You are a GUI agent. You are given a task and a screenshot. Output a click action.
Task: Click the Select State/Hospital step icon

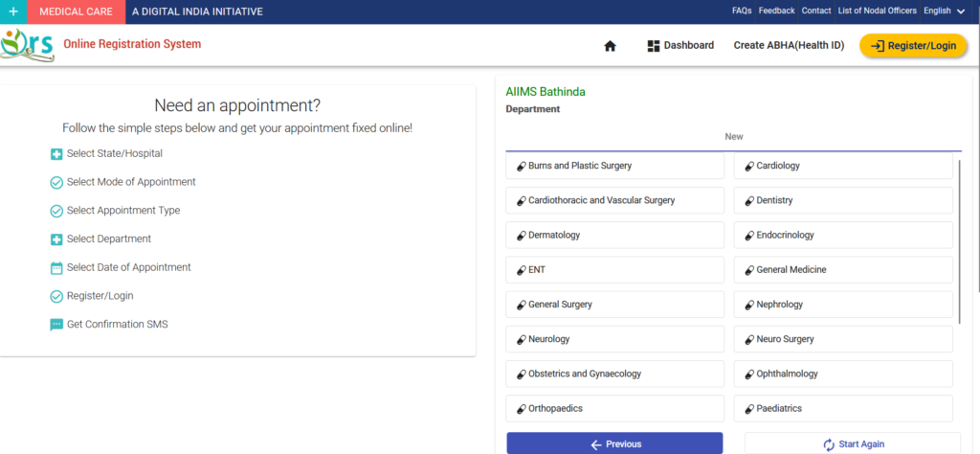56,153
